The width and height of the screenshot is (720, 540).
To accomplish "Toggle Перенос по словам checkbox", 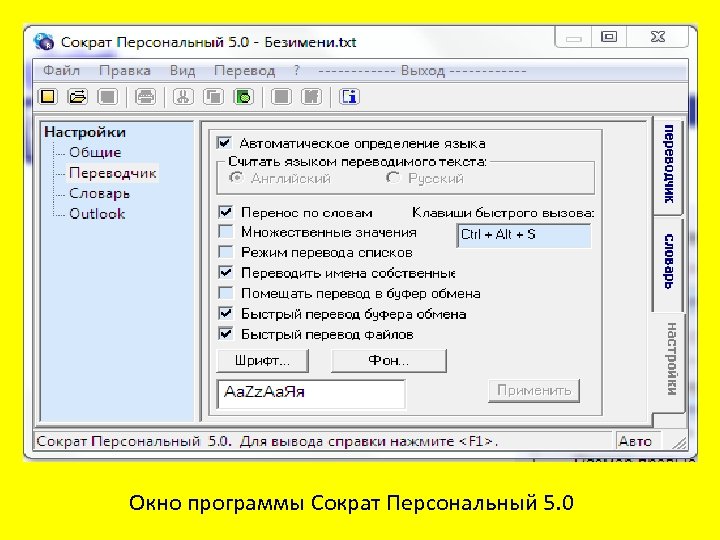I will pos(225,212).
